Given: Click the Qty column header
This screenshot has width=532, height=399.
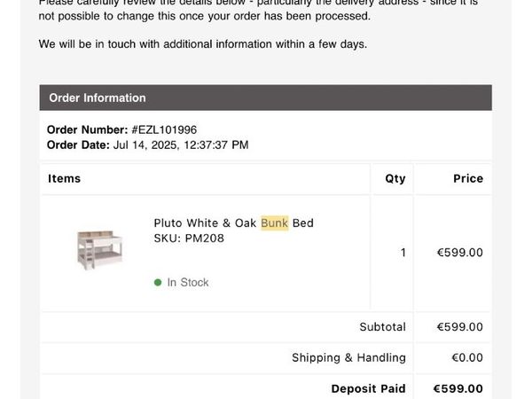Looking at the screenshot, I should pos(395,179).
